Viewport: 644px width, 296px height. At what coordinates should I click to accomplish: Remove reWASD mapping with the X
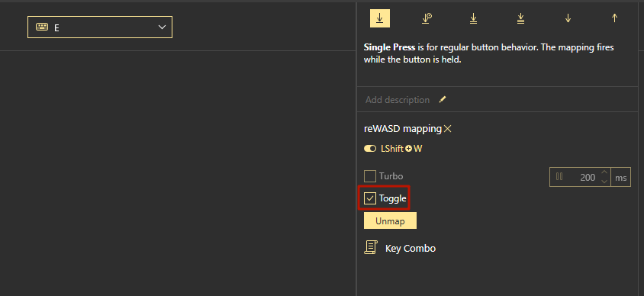448,129
